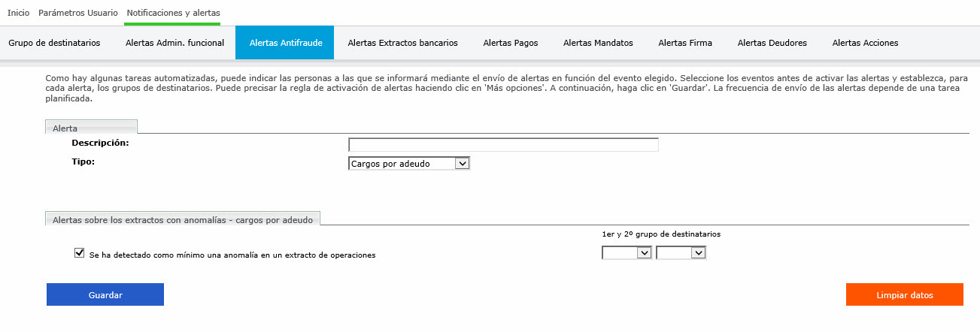Viewport: 980px width, 332px height.
Task: Open second recipient group dropdown
Action: (x=681, y=254)
